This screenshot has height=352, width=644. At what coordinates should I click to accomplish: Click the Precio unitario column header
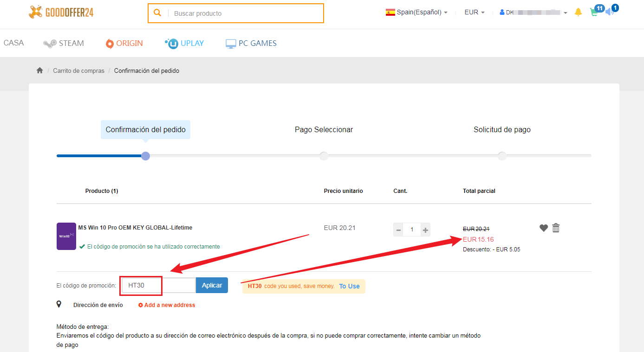click(x=344, y=191)
